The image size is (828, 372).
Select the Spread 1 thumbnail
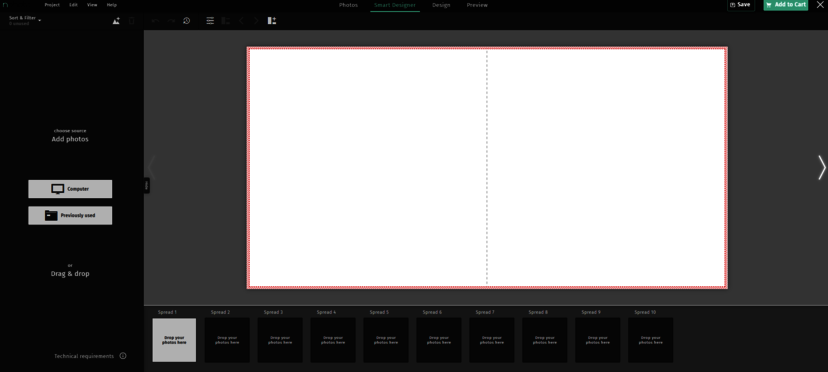tap(174, 340)
